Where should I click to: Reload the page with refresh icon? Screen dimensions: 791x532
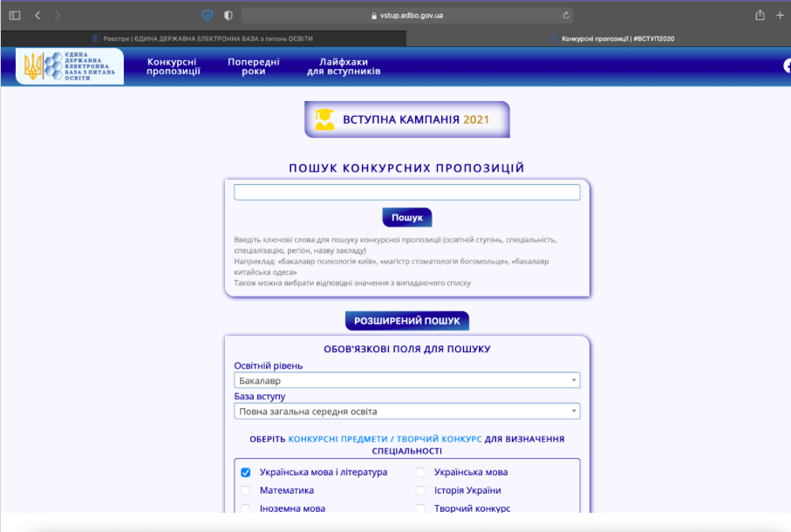click(x=568, y=14)
